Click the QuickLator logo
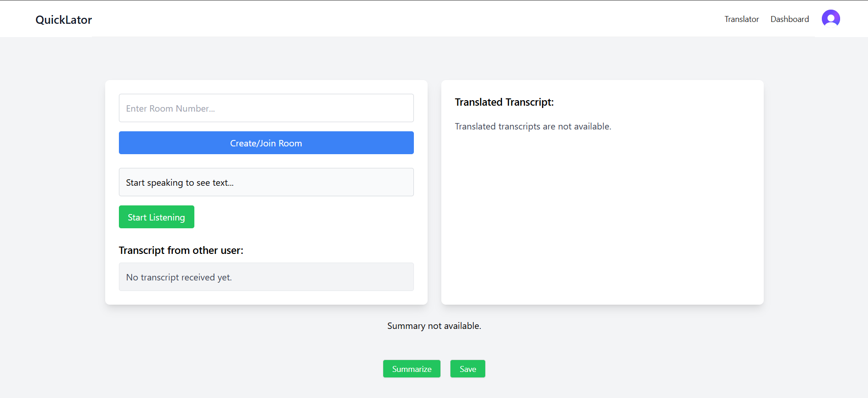This screenshot has width=868, height=398. pyautogui.click(x=64, y=20)
